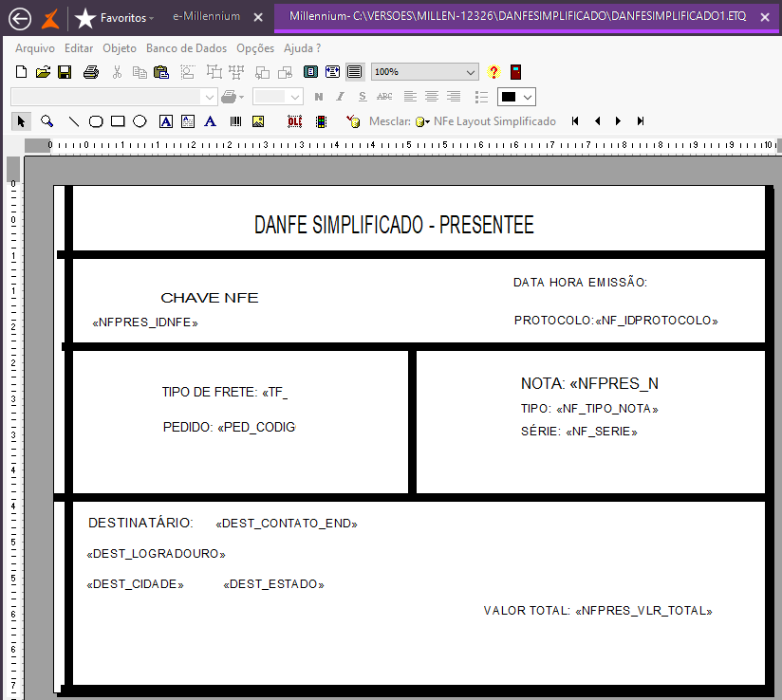Print the label layout
This screenshot has width=782, height=700.
coord(91,72)
